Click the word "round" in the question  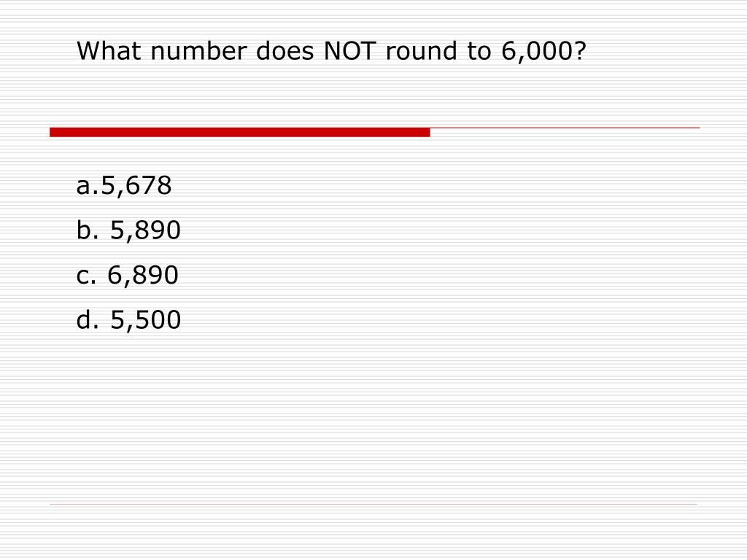pos(421,51)
